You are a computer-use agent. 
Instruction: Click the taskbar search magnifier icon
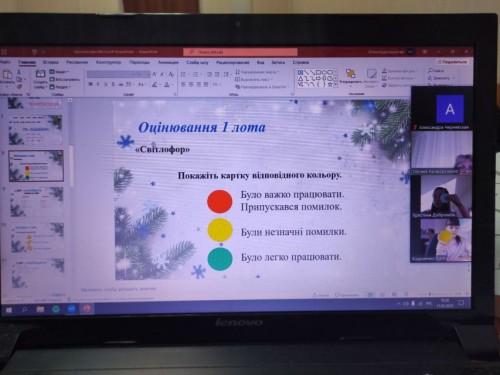point(24,310)
